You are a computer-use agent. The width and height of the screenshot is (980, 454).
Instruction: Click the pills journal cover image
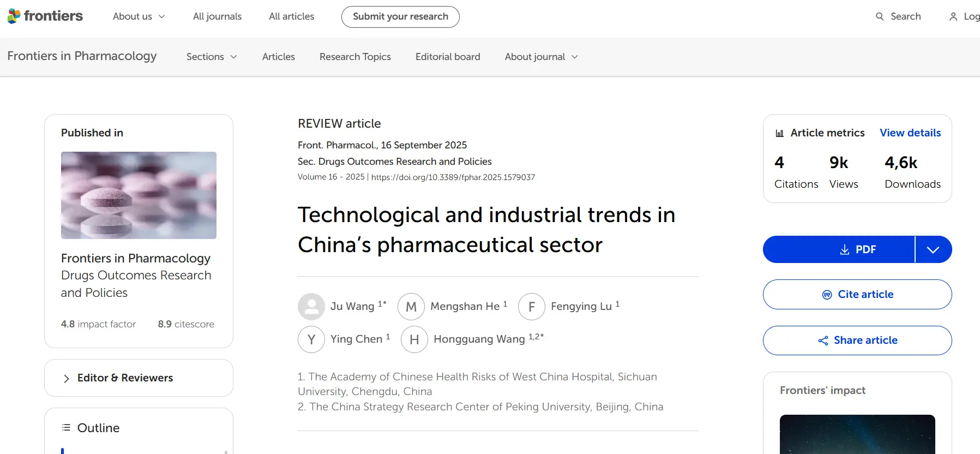139,195
